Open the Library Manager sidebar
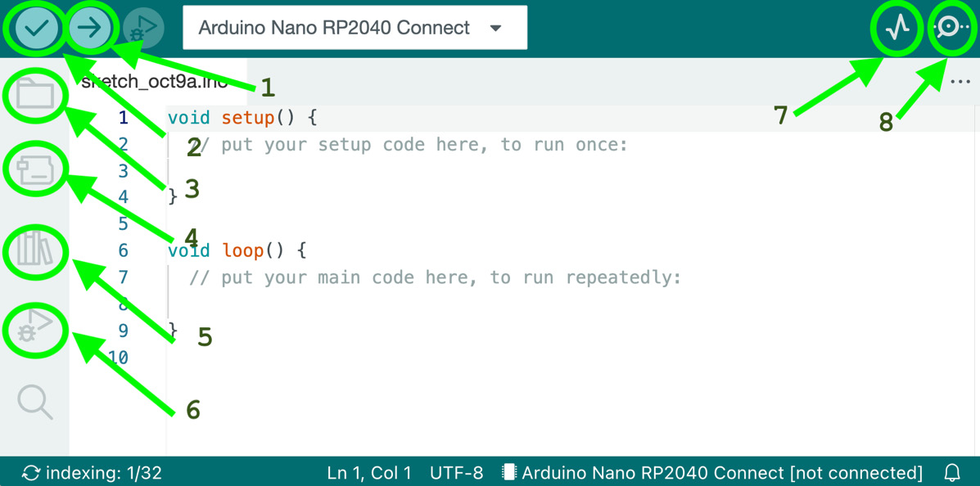The image size is (980, 486). coord(35,249)
